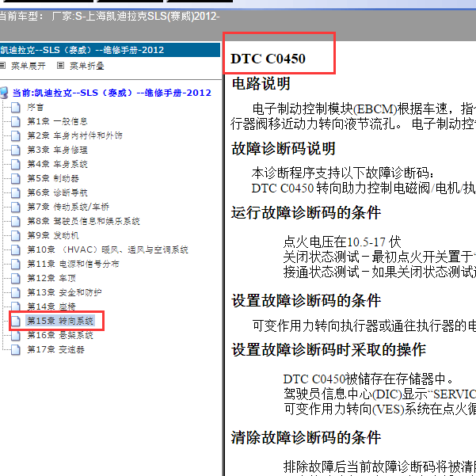Click the 运行故障诊断码的条件 heading
Viewport: 476px width, 476px height.
306,212
